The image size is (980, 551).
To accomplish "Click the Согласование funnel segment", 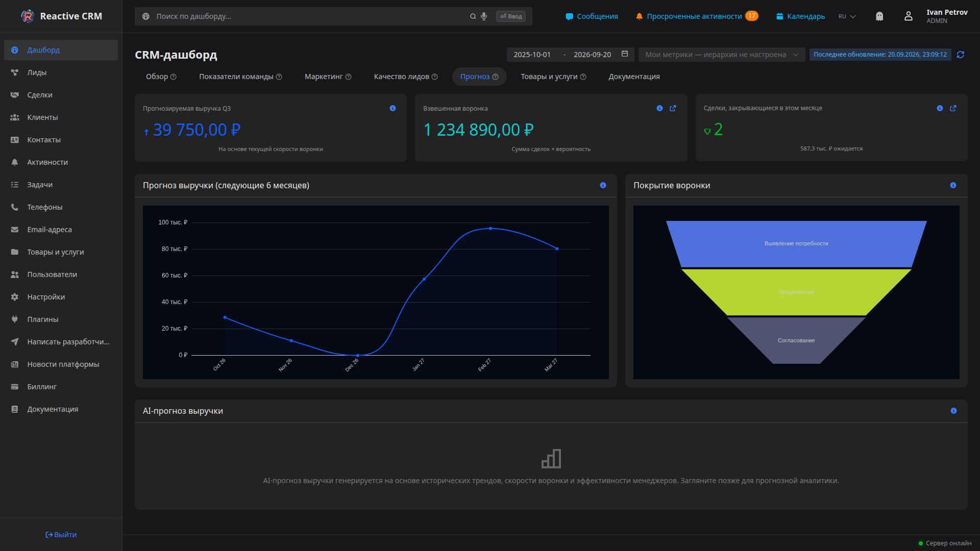I will click(x=796, y=340).
